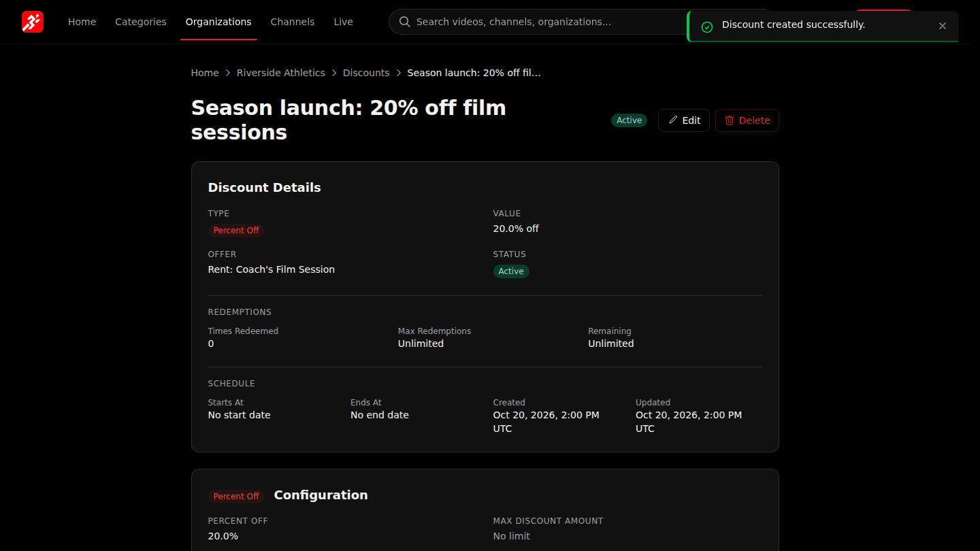This screenshot has width=980, height=551.
Task: Click the 'Discount created successfully.' message
Action: [x=794, y=24]
